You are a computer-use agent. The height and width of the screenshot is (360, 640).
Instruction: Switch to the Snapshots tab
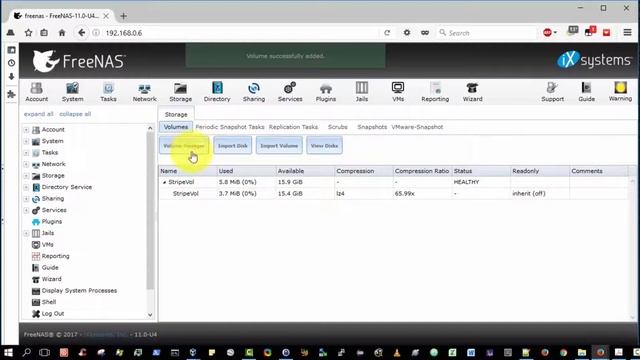[x=372, y=127]
